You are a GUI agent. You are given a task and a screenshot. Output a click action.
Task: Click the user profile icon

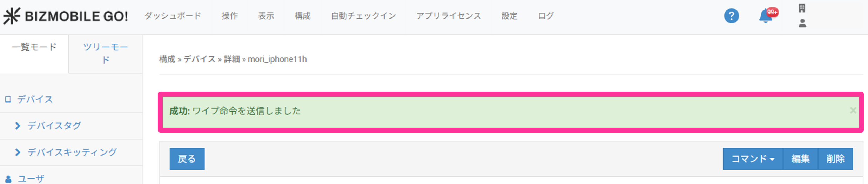tap(802, 23)
